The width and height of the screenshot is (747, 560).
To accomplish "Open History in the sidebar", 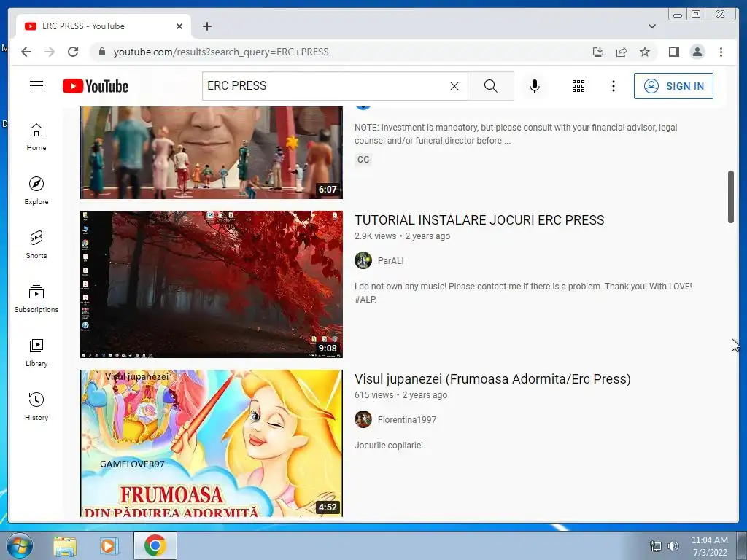I will 36,406.
